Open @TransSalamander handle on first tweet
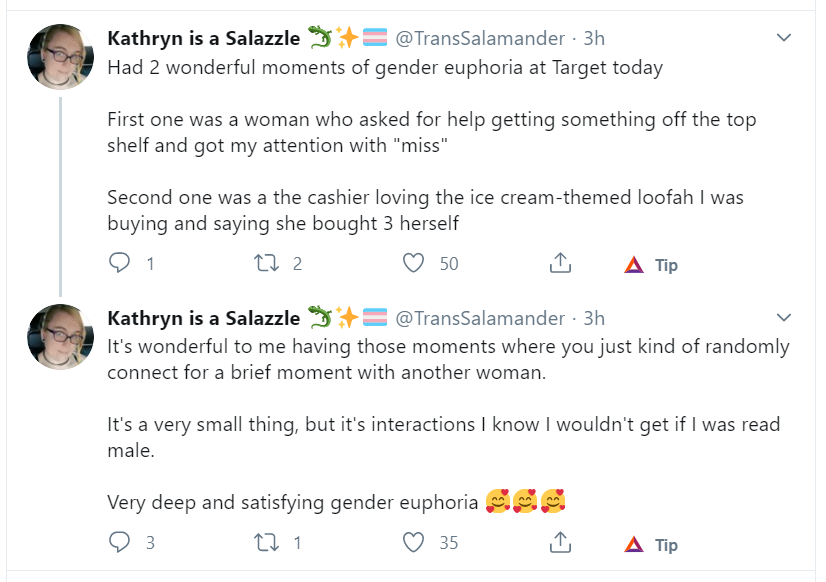 [x=480, y=38]
